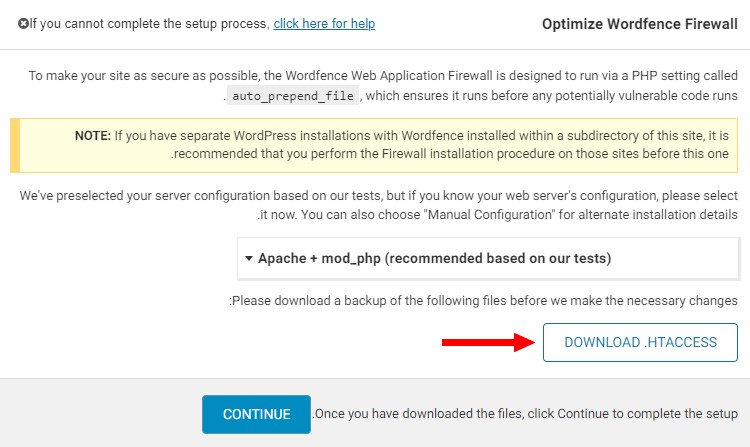Click the red arrow pointing to download button
Screen dimensions: 750x447
[488, 342]
